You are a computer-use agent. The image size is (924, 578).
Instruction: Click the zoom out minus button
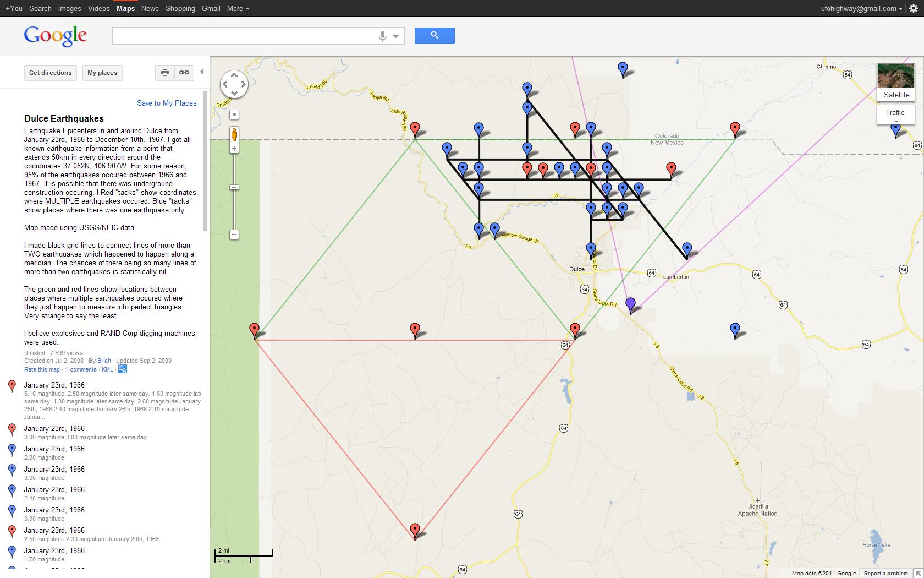coord(234,235)
